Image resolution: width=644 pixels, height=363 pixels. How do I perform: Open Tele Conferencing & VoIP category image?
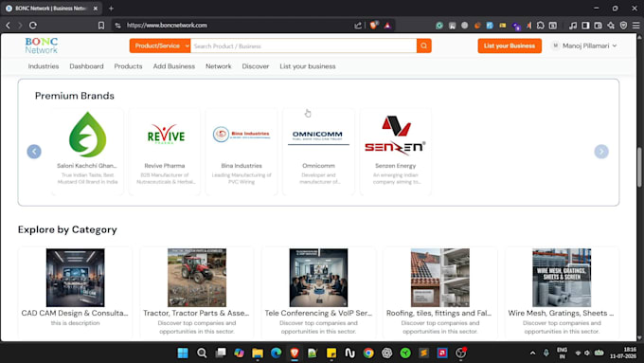[x=318, y=278]
